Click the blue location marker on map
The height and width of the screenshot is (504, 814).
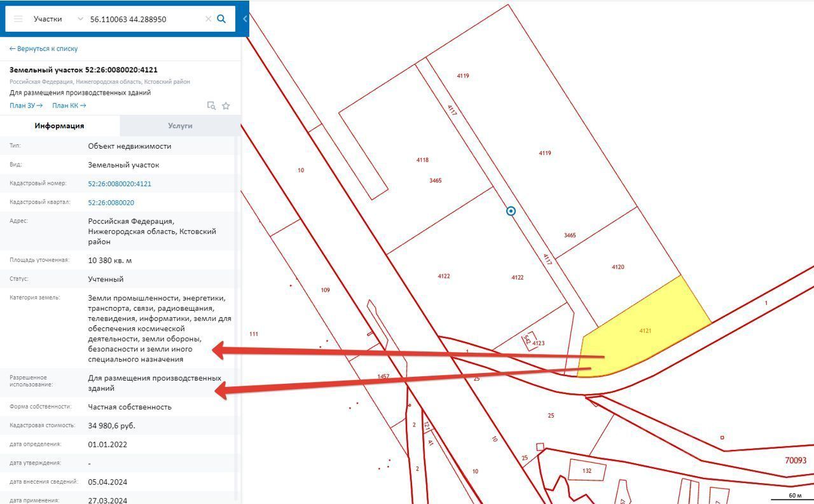pos(511,211)
